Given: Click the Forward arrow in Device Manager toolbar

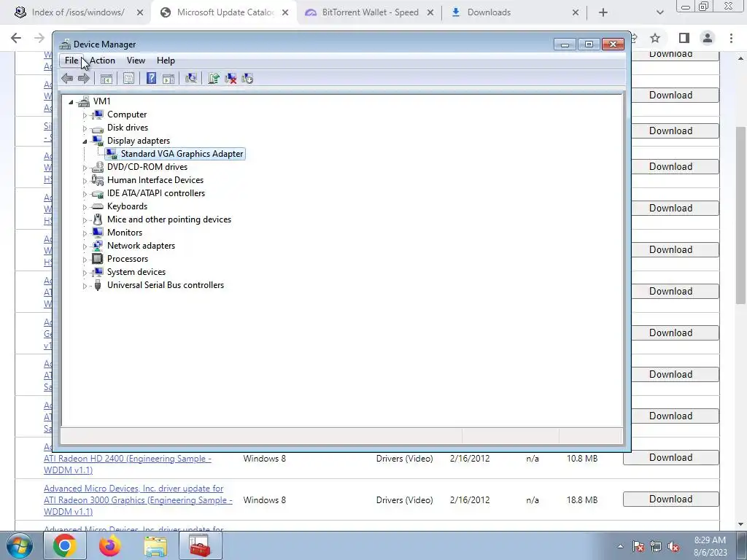Looking at the screenshot, I should tap(84, 79).
